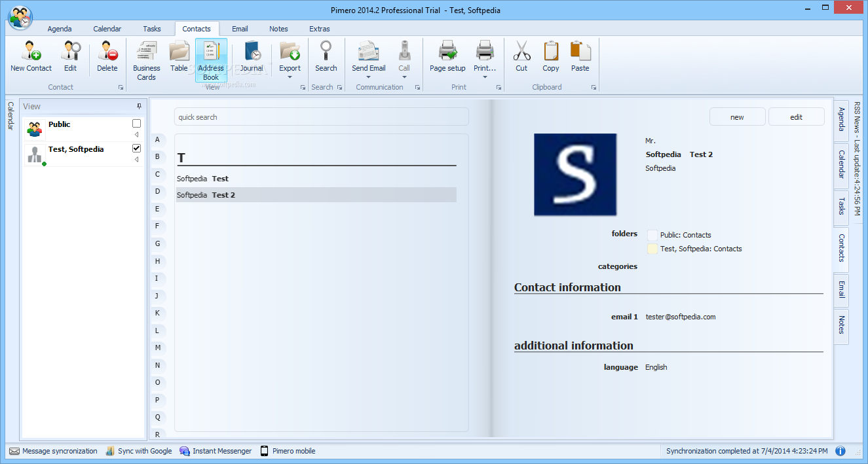
Task: Click the New Contact icon
Action: coord(31,51)
